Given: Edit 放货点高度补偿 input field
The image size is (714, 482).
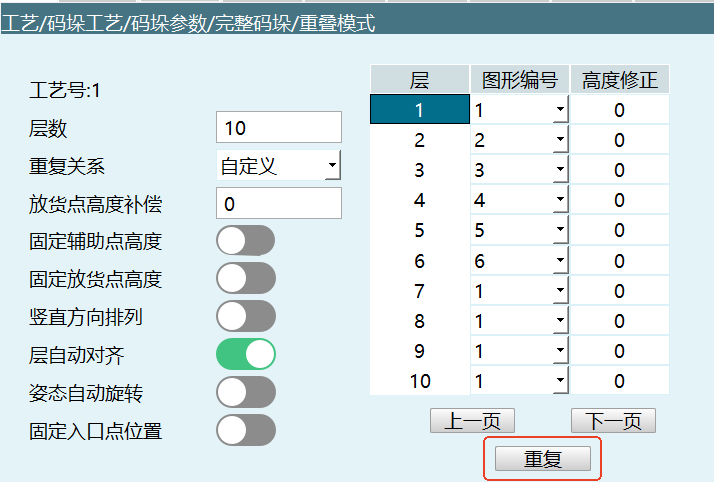Looking at the screenshot, I should coord(279,204).
